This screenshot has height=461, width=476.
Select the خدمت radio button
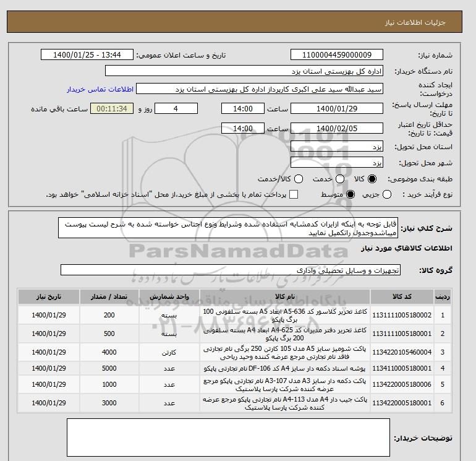click(340, 179)
